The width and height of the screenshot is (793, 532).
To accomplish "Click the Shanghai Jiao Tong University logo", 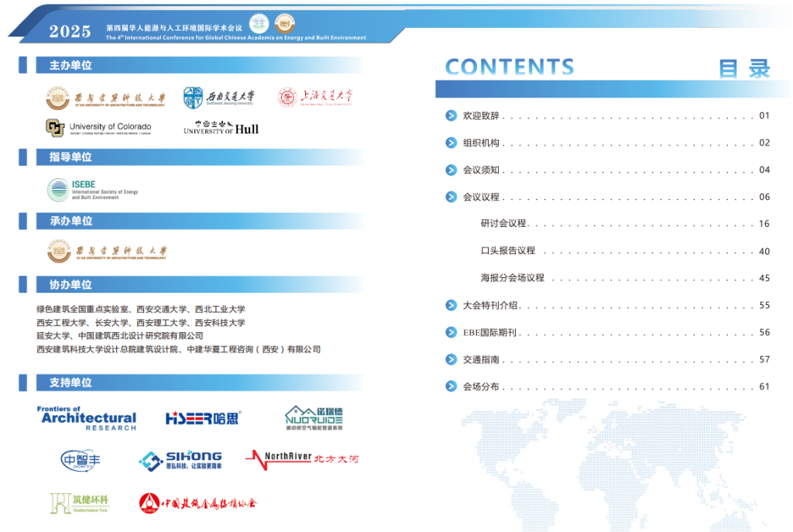I will pos(315,97).
